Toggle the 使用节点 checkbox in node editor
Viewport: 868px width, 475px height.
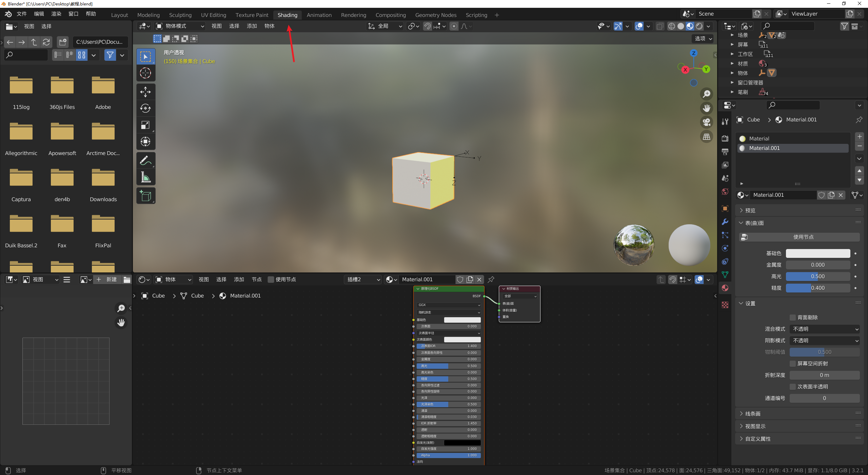(271, 280)
